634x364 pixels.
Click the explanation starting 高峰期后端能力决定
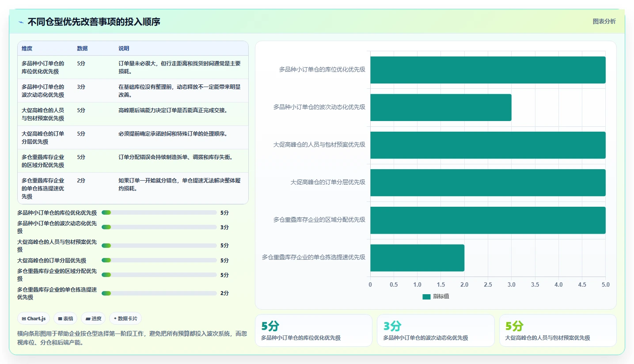coord(173,110)
